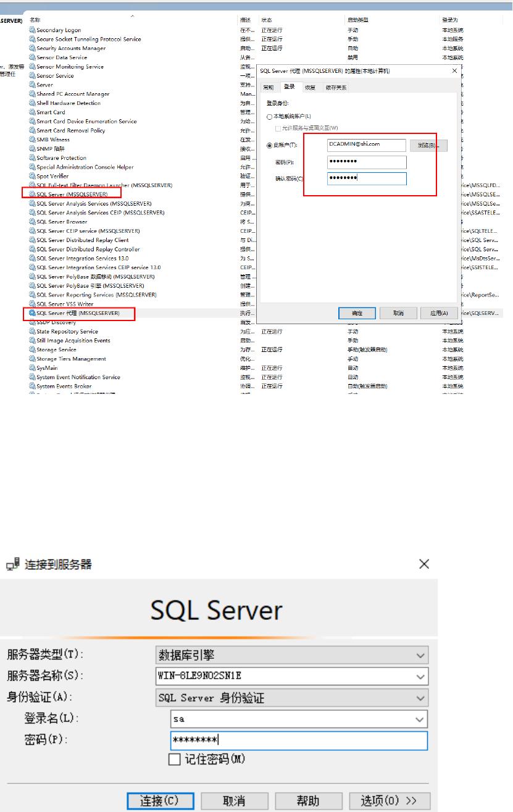Click the gear icon of SQL Server Distributed Replay Client
The image size is (513, 812).
[32, 240]
